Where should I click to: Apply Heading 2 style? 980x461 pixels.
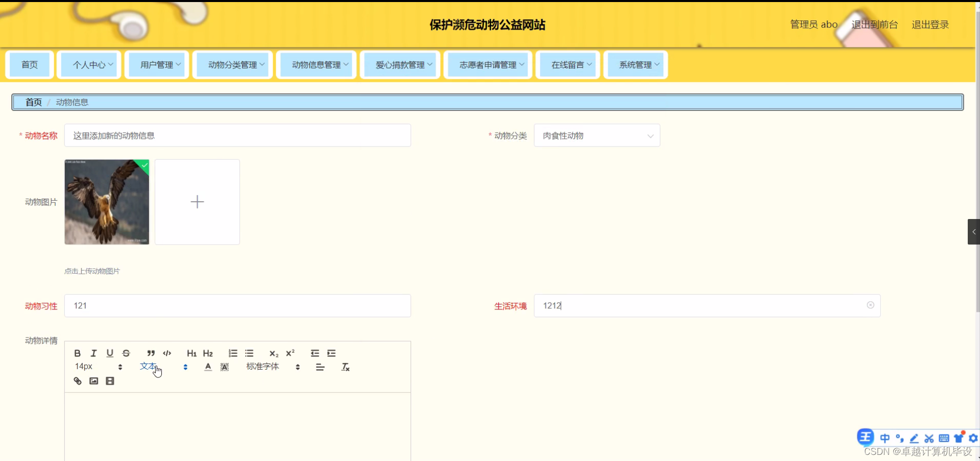tap(208, 353)
